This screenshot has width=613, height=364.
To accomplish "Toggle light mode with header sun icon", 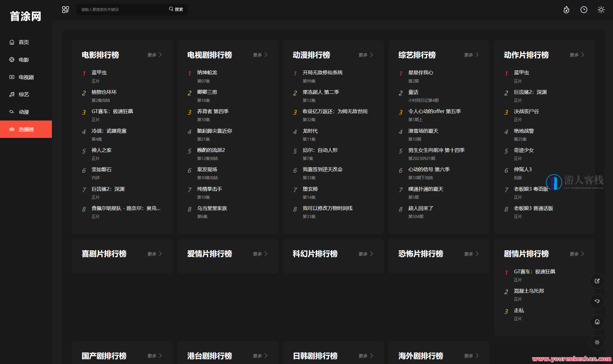I will point(601,10).
